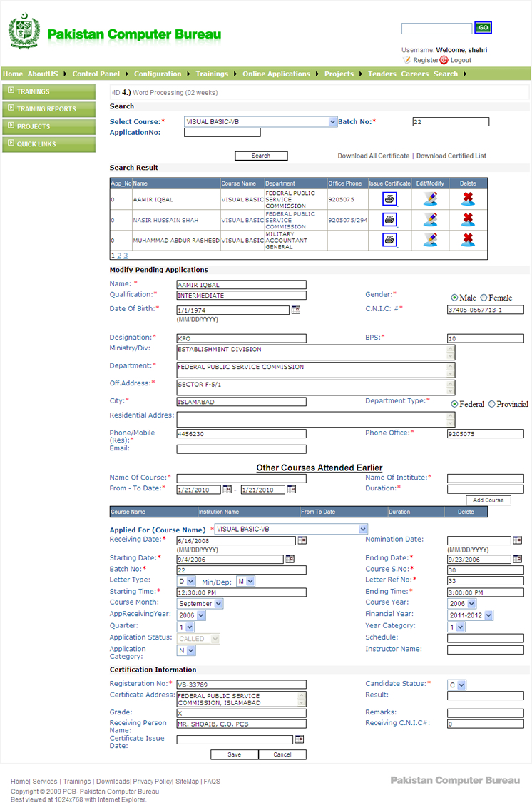Open calendar for Date Of Birth
Image resolution: width=532 pixels, height=803 pixels.
pyautogui.click(x=296, y=310)
